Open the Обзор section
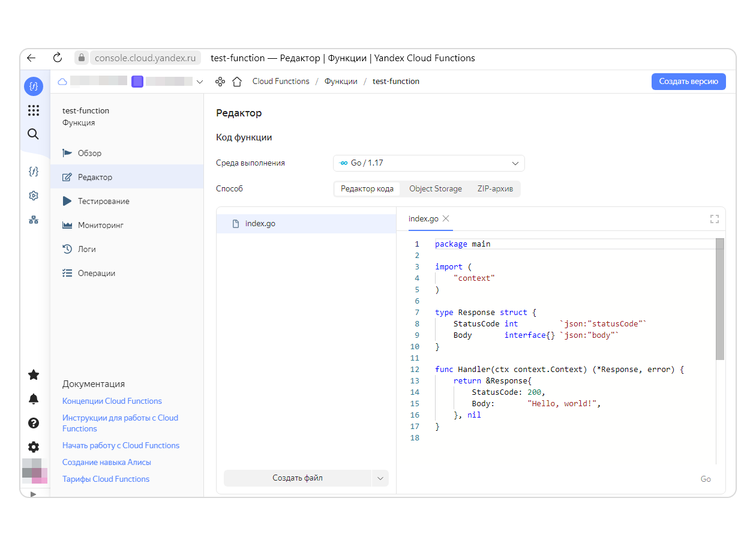Screen dimensions: 756x546 [127, 153]
